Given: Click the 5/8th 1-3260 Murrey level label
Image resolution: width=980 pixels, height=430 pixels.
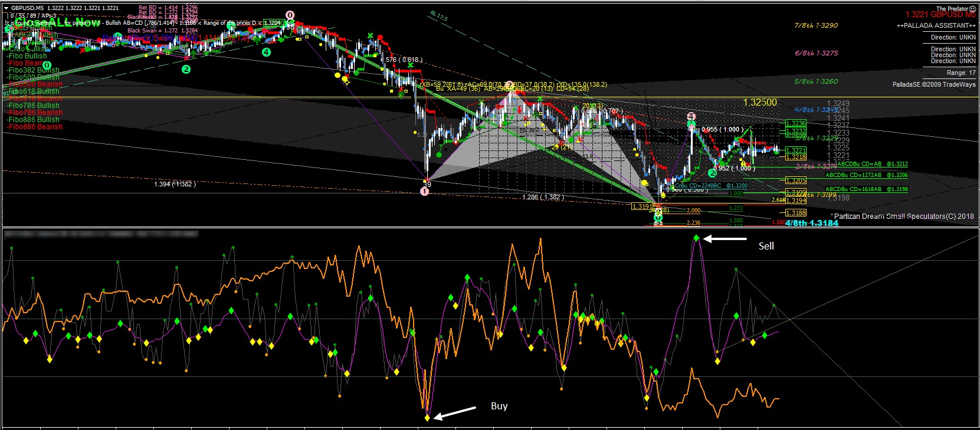Looking at the screenshot, I should pos(816,81).
